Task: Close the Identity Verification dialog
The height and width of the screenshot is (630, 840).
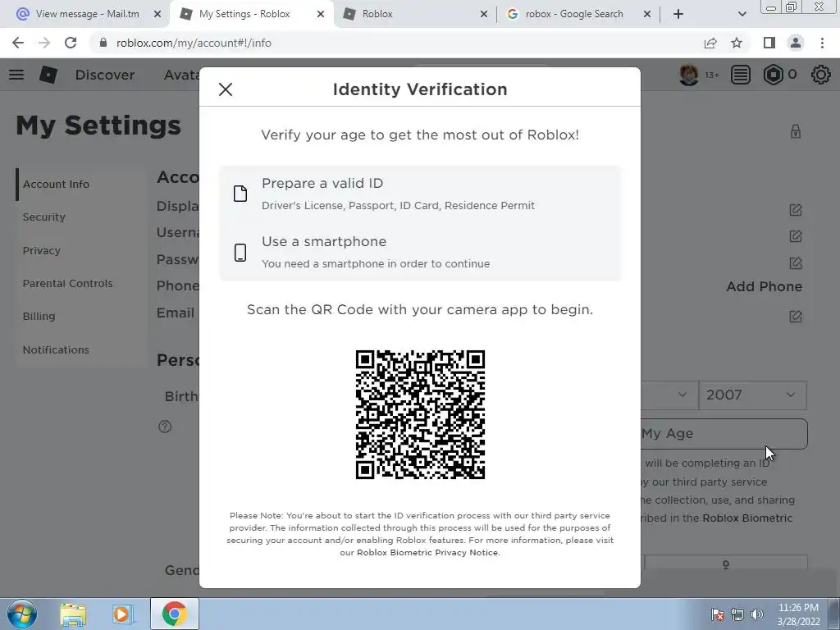Action: 226,89
